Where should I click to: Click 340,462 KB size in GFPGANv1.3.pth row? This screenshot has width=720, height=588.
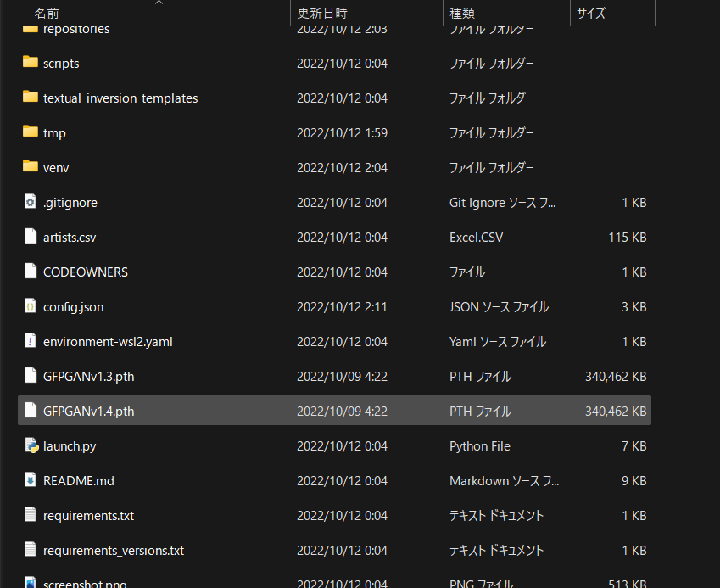click(616, 377)
